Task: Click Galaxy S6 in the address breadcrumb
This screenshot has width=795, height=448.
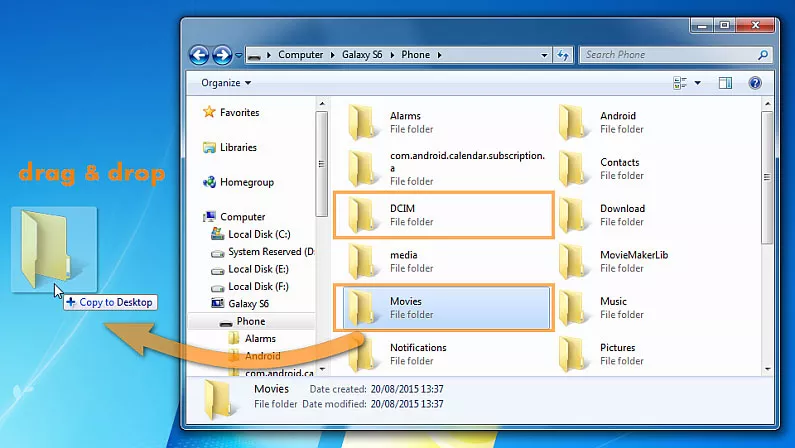Action: [364, 55]
